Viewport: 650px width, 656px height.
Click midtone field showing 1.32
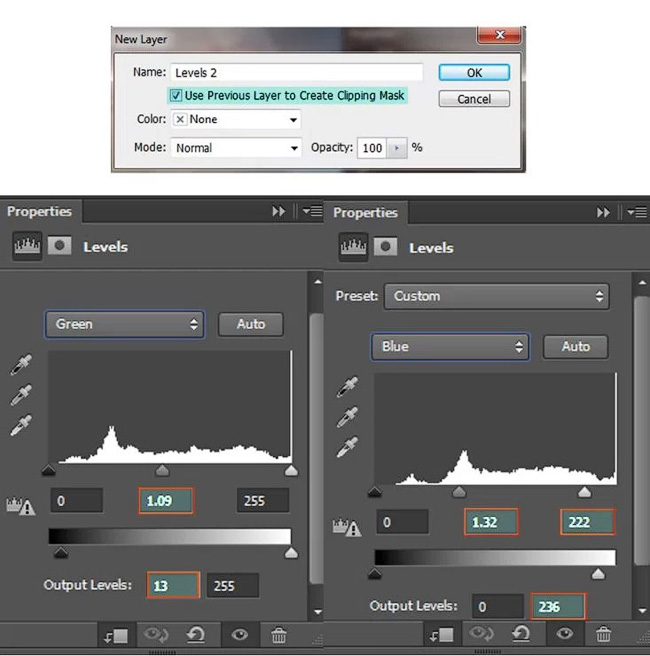491,522
